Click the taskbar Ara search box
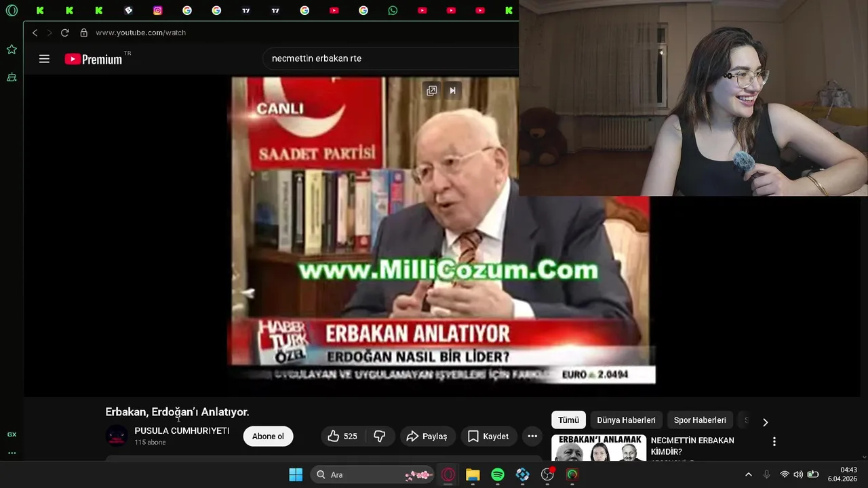The image size is (868, 488). click(372, 474)
